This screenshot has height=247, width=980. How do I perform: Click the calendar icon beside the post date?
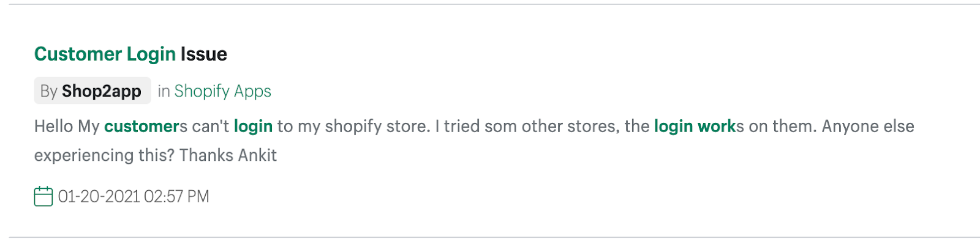pos(43,196)
